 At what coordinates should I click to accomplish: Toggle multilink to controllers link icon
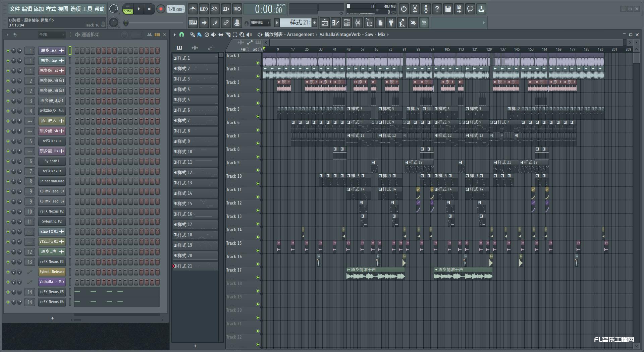226,23
